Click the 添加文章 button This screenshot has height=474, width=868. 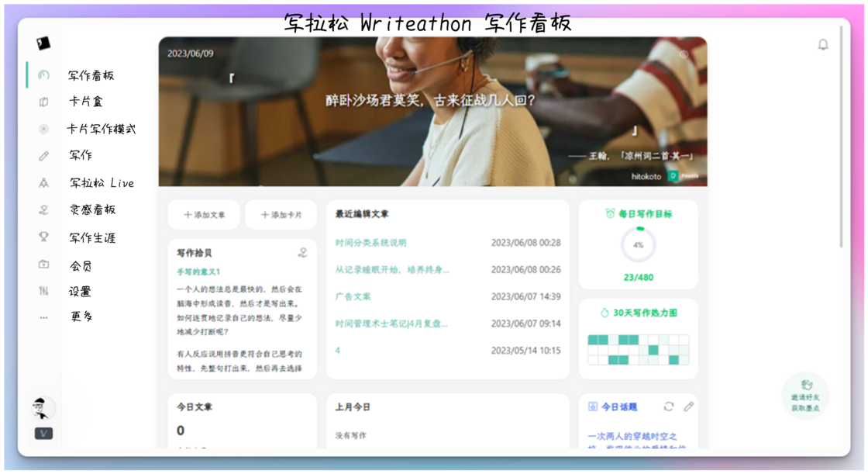tap(203, 214)
